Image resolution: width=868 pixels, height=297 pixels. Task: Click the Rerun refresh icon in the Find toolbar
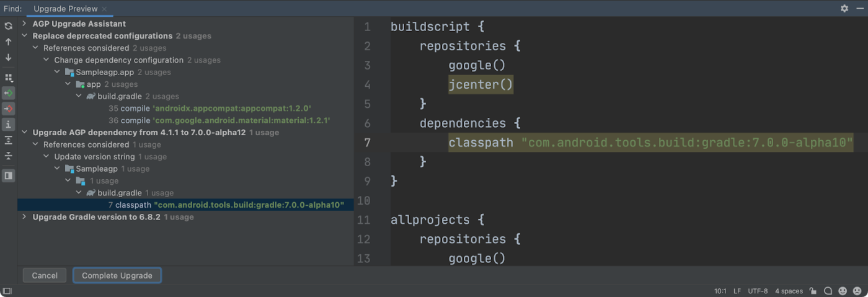pos(8,26)
